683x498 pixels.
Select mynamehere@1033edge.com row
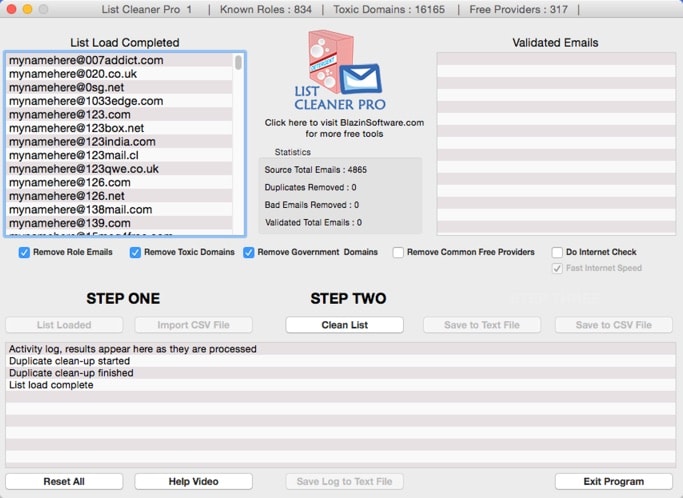coord(120,101)
